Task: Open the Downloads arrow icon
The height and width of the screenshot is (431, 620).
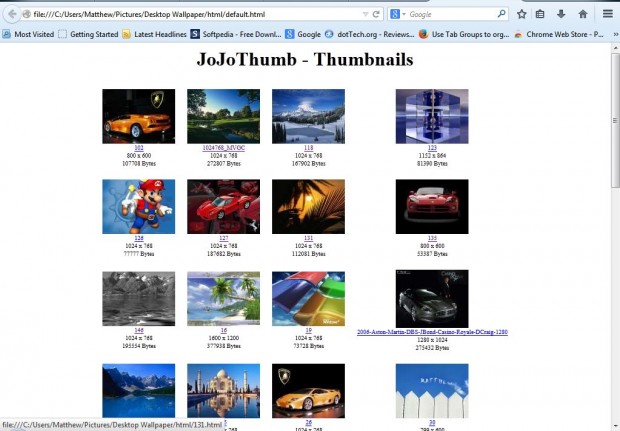Action: [561, 14]
